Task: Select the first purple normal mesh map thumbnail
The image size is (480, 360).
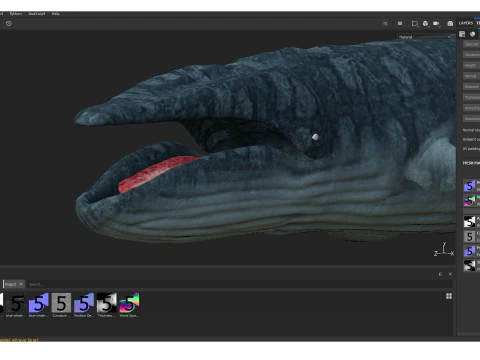Action: coord(470,186)
